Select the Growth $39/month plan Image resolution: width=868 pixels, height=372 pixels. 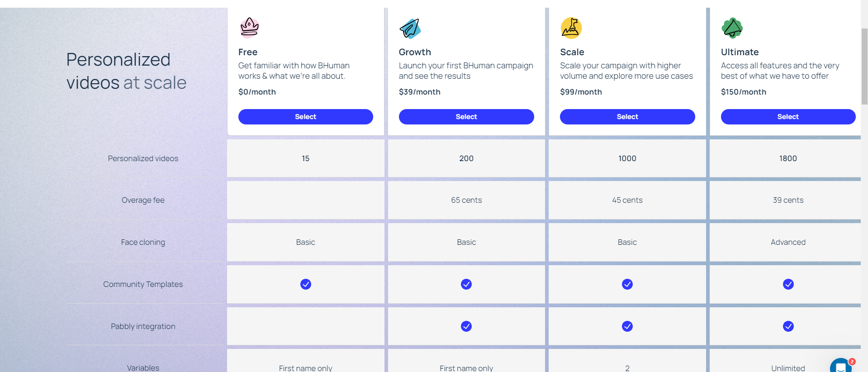pyautogui.click(x=466, y=117)
